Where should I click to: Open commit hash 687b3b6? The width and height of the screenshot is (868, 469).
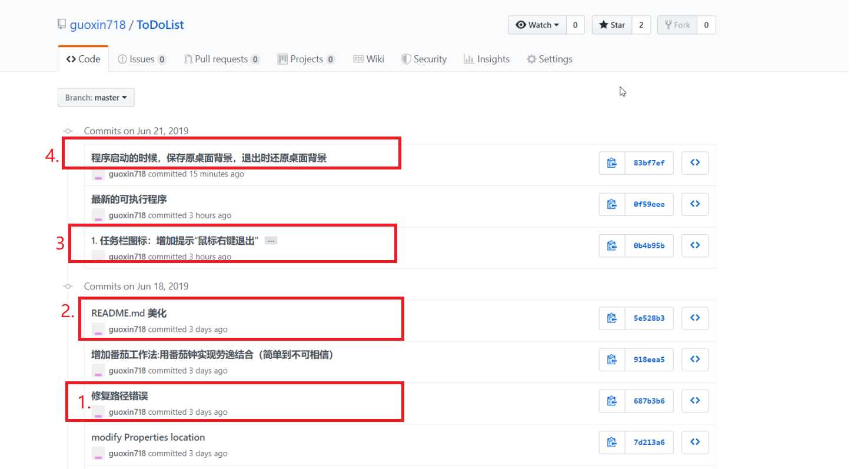pos(649,401)
